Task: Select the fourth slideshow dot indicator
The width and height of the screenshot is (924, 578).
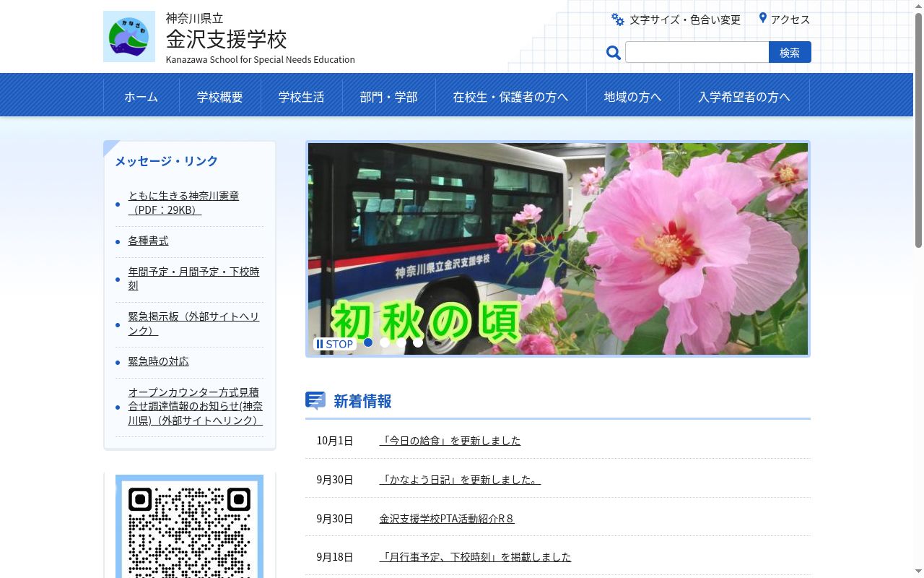Action: [418, 342]
